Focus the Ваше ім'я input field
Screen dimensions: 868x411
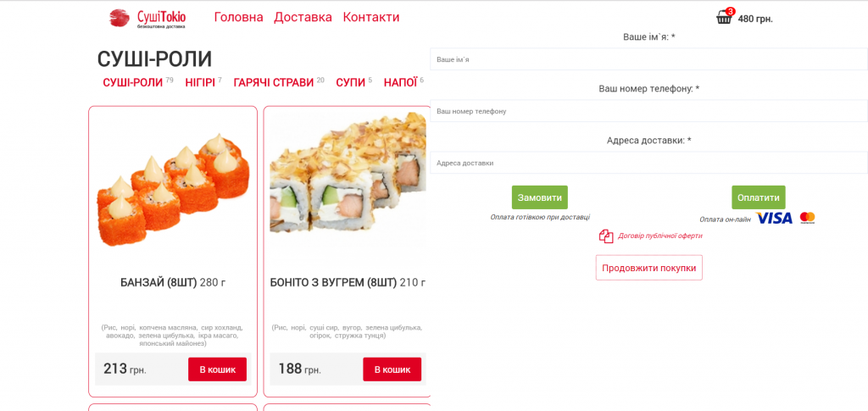coord(648,59)
